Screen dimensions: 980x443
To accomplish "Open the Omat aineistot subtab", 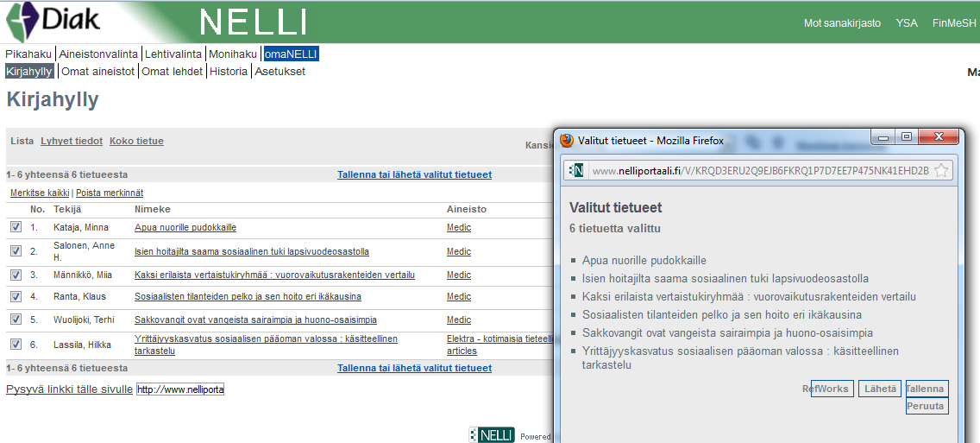I will click(x=97, y=72).
